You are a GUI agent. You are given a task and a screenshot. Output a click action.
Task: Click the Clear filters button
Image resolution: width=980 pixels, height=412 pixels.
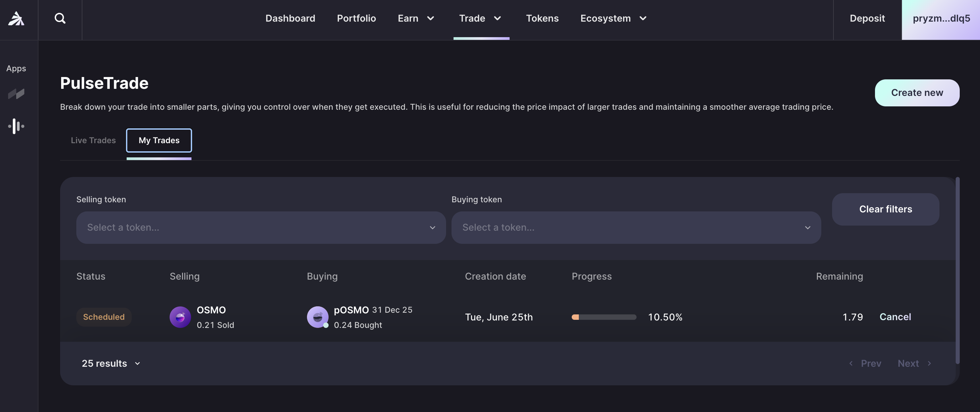pos(885,209)
